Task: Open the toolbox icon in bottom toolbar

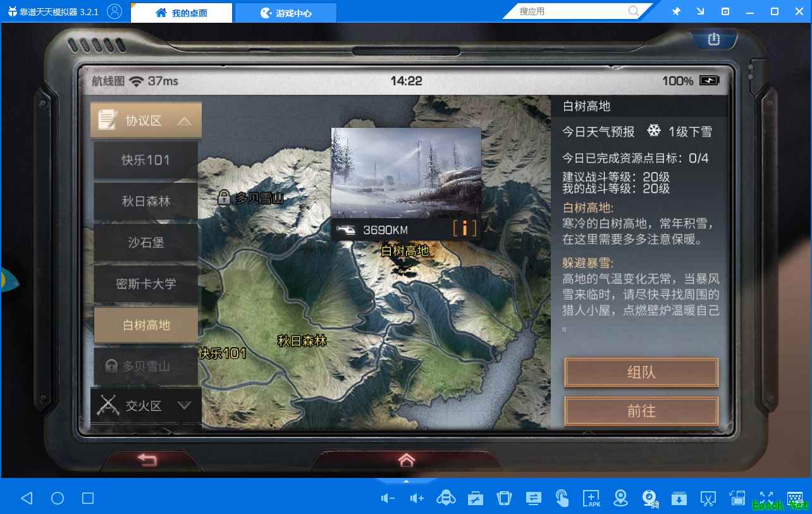Action: point(475,498)
